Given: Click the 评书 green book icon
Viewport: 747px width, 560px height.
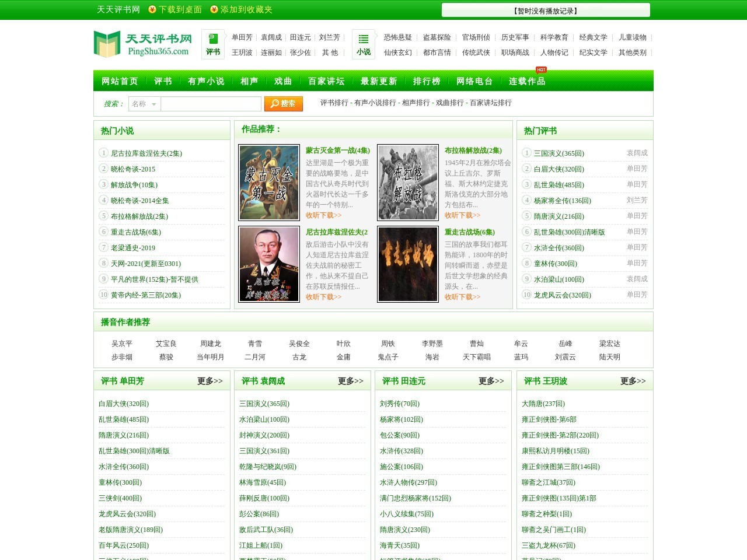Looking at the screenshot, I should (x=213, y=39).
